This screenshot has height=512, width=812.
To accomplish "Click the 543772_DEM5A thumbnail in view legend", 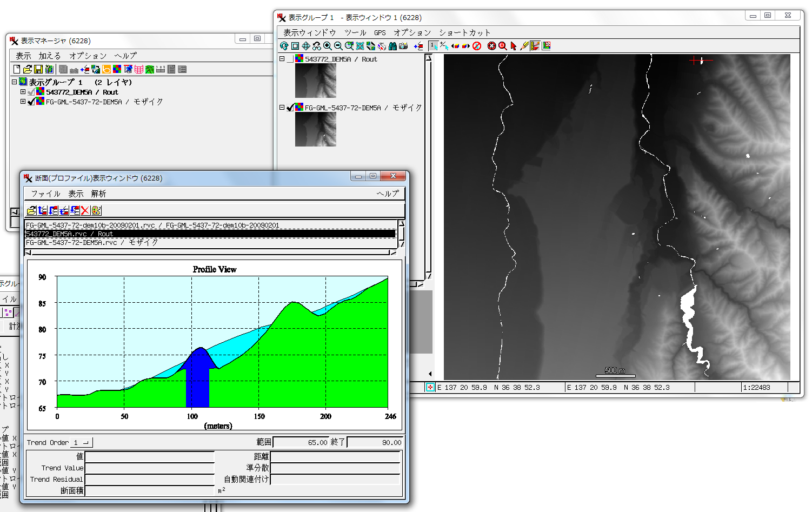I will point(316,81).
